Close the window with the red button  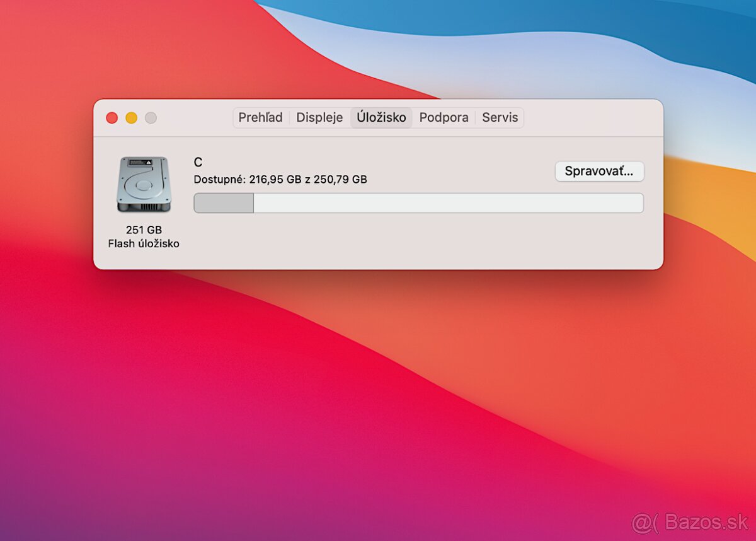pos(112,118)
